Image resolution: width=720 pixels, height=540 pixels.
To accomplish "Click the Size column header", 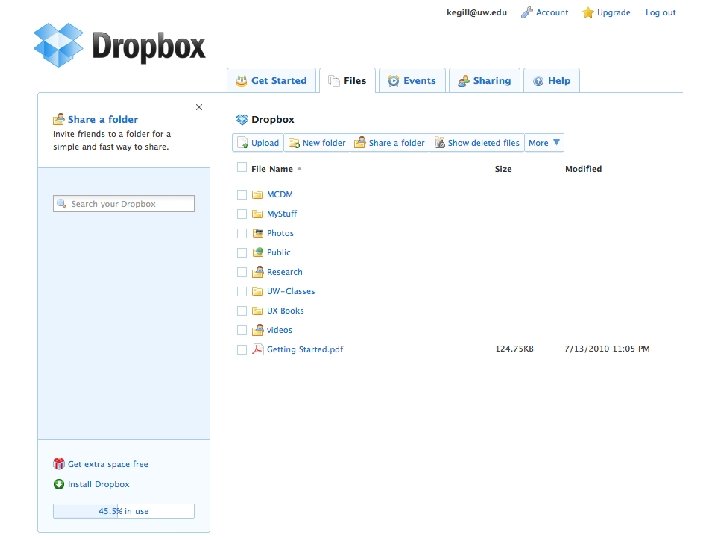I will 503,169.
